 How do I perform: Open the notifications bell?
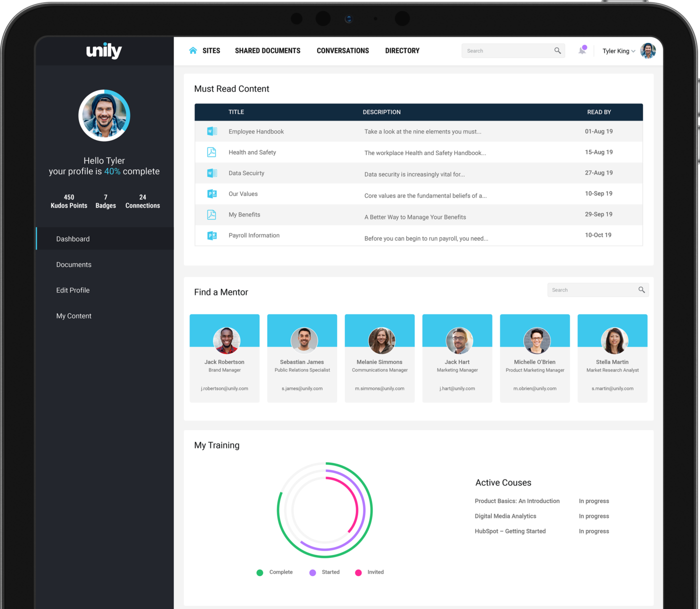582,50
